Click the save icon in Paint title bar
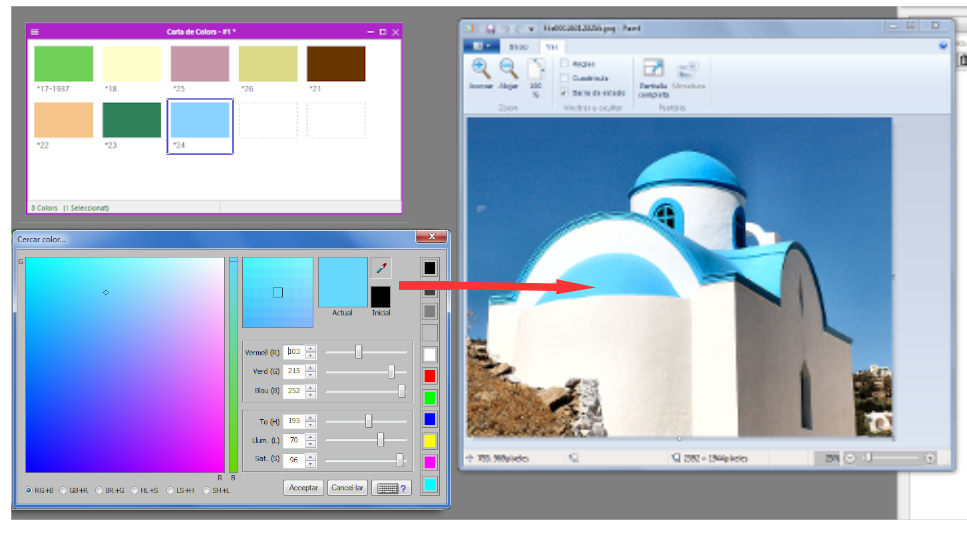Image resolution: width=967 pixels, height=544 pixels. click(x=490, y=28)
